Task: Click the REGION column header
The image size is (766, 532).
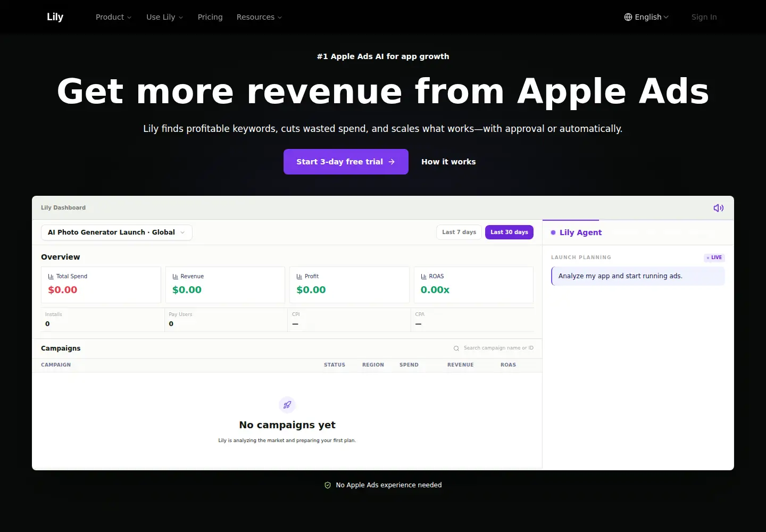Action: pos(373,365)
